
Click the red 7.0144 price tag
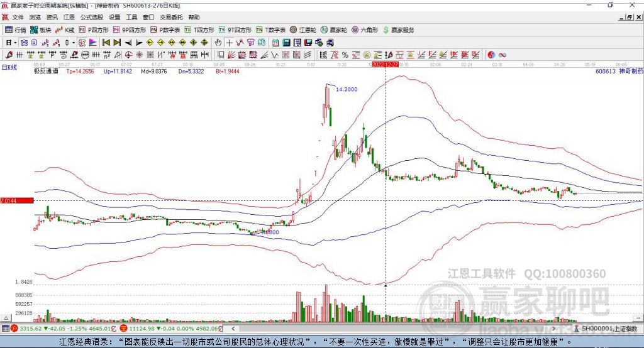click(17, 200)
